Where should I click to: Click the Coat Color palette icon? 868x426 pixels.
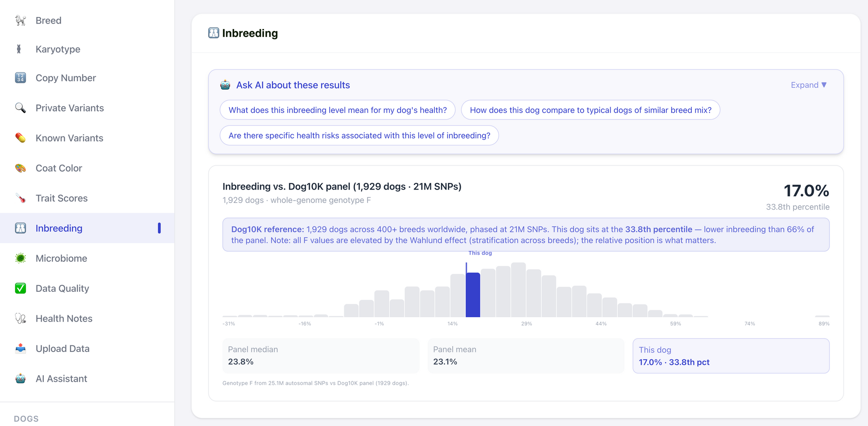click(20, 168)
